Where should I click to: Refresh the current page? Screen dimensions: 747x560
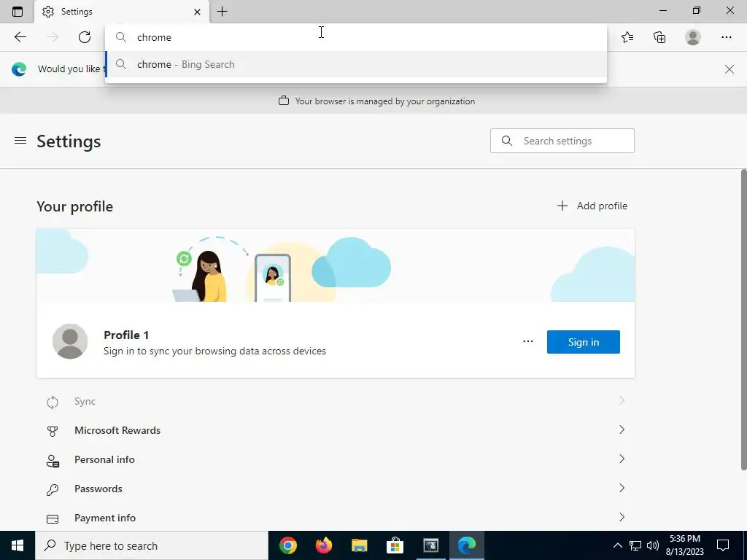(85, 37)
